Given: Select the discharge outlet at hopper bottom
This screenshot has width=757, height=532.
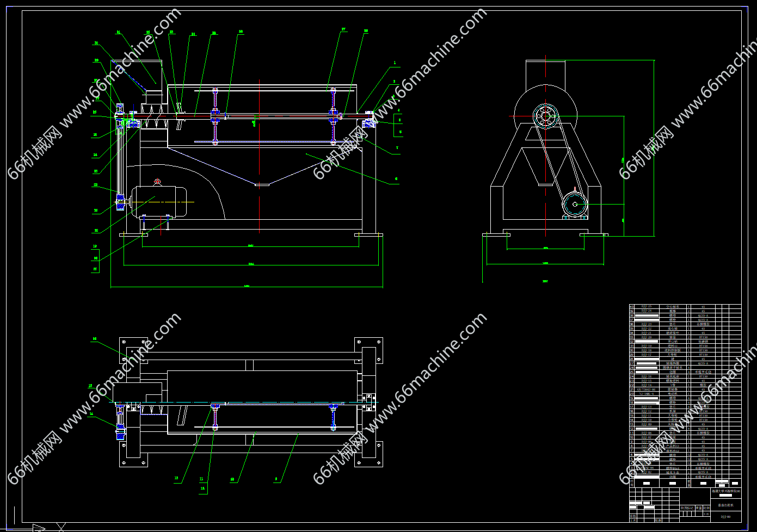Looking at the screenshot, I should pos(262,185).
